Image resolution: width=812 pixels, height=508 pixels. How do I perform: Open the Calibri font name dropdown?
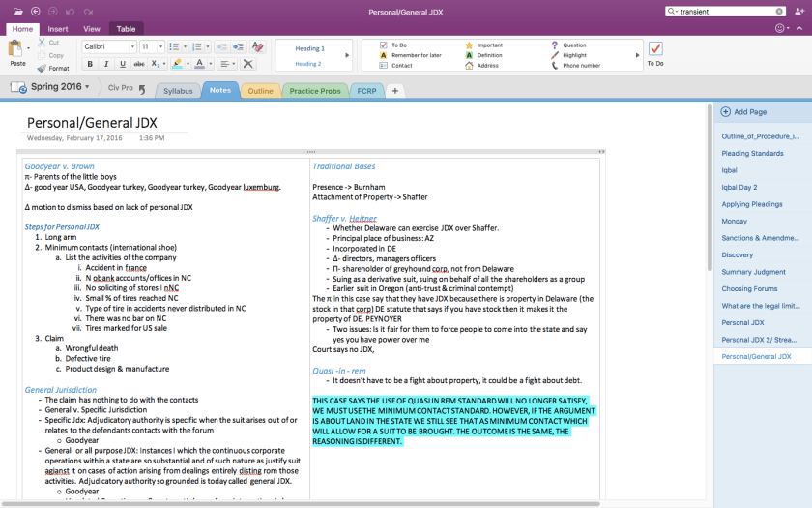click(107, 46)
